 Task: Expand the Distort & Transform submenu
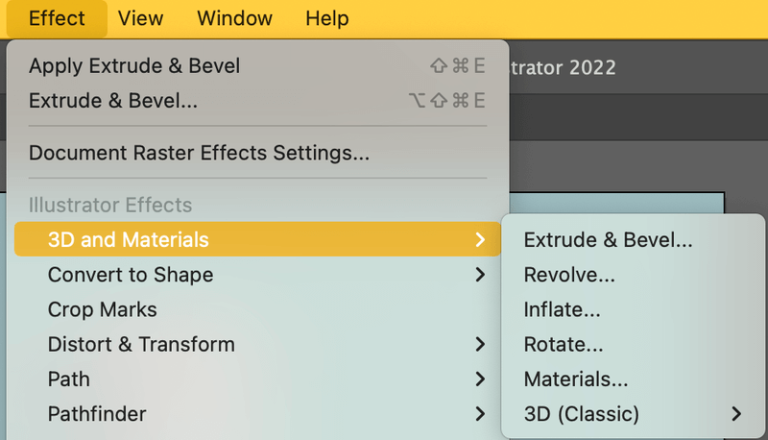pos(141,345)
